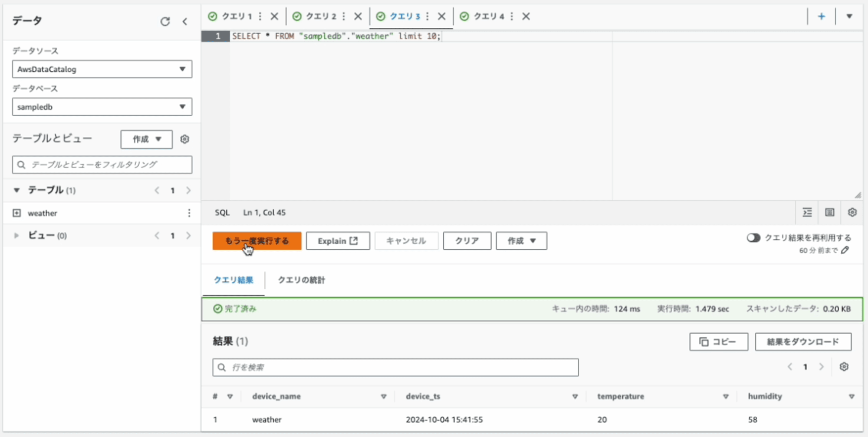Go to next テーブル list page
This screenshot has width=868, height=437.
point(188,191)
